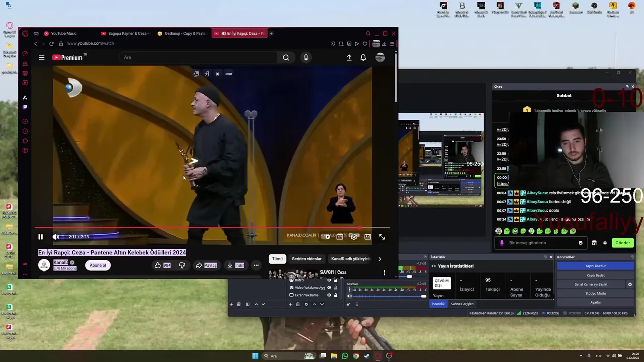Open YouTube account avatar menu
This screenshot has width=644, height=362.
(x=380, y=58)
